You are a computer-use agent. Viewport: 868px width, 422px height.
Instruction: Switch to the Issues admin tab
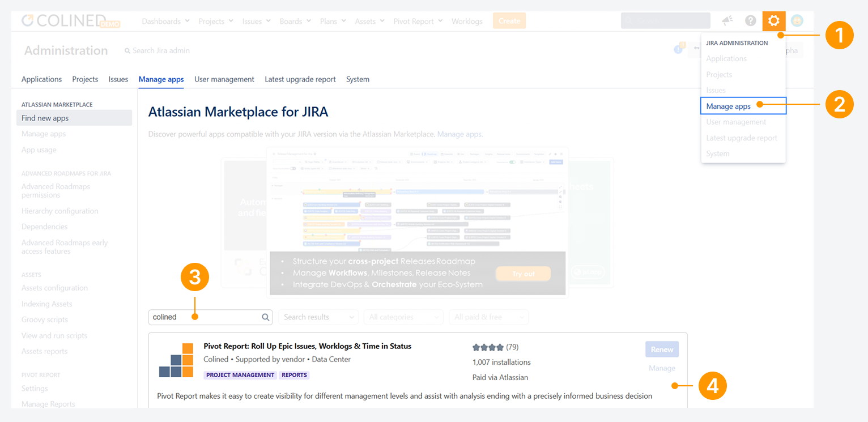tap(118, 79)
